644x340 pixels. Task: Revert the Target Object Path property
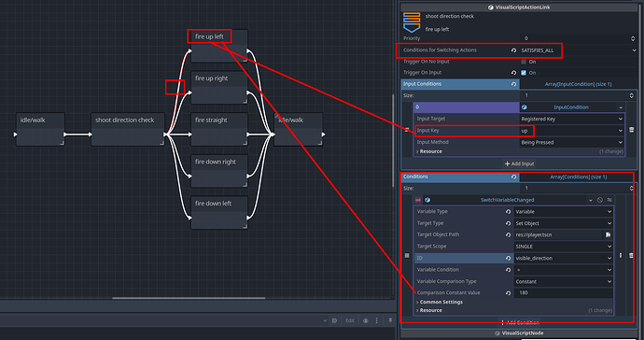click(508, 234)
